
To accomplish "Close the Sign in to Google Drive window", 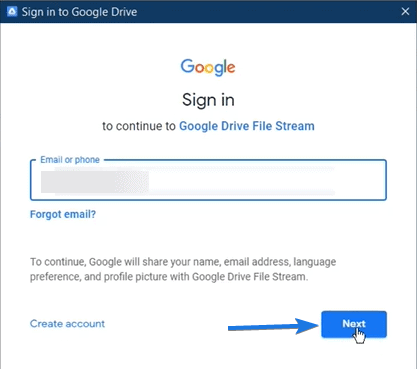I will (x=405, y=12).
